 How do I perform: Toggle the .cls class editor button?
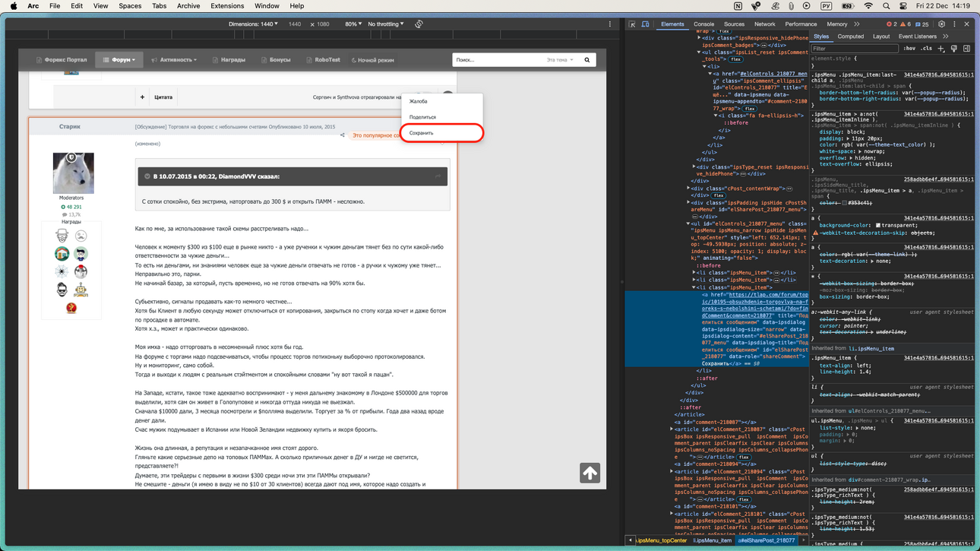[x=926, y=49]
